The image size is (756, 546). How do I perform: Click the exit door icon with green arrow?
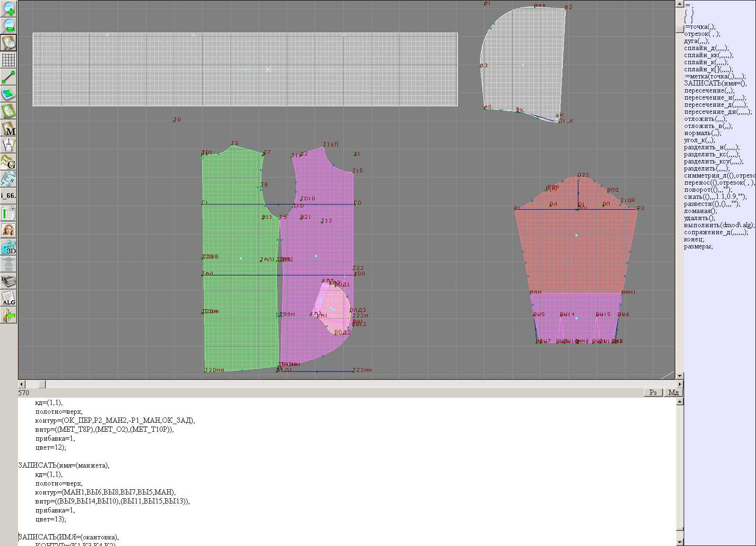point(9,315)
